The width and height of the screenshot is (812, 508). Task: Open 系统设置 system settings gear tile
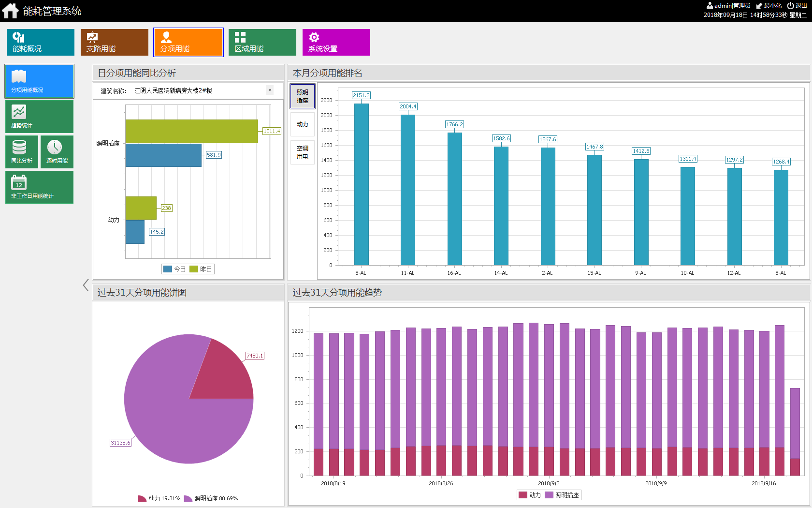click(x=336, y=42)
